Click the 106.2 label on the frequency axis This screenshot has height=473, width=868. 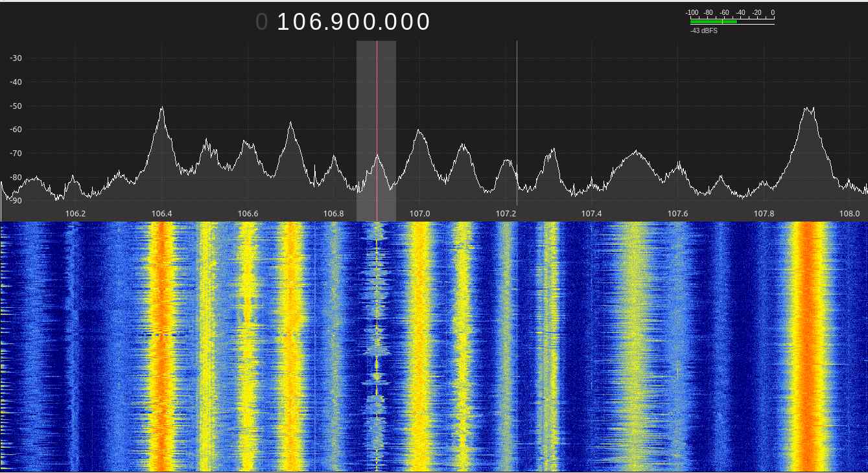point(75,213)
